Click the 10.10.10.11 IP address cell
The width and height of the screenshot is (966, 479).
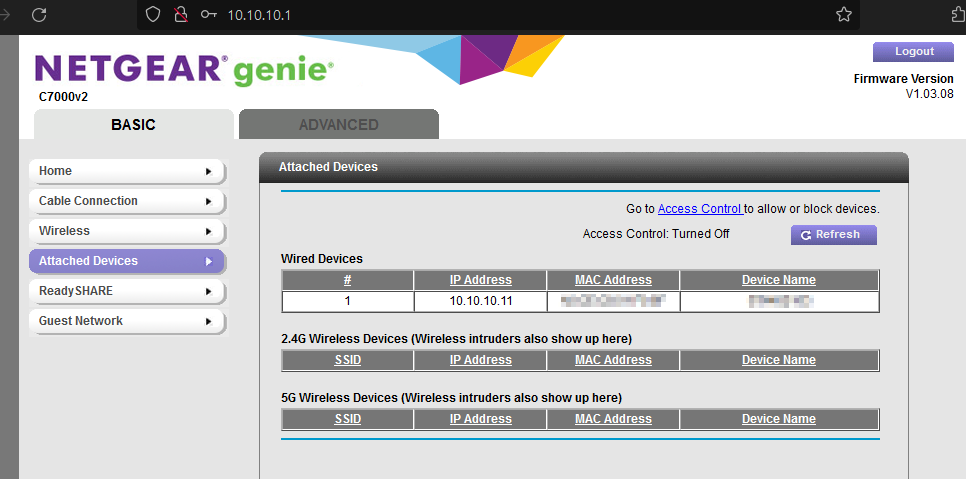coord(481,302)
